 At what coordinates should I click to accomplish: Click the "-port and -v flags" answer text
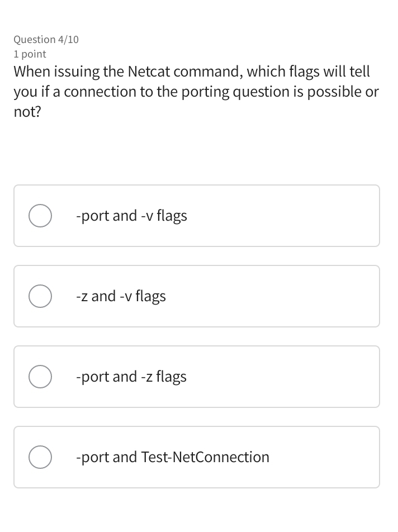pyautogui.click(x=131, y=216)
